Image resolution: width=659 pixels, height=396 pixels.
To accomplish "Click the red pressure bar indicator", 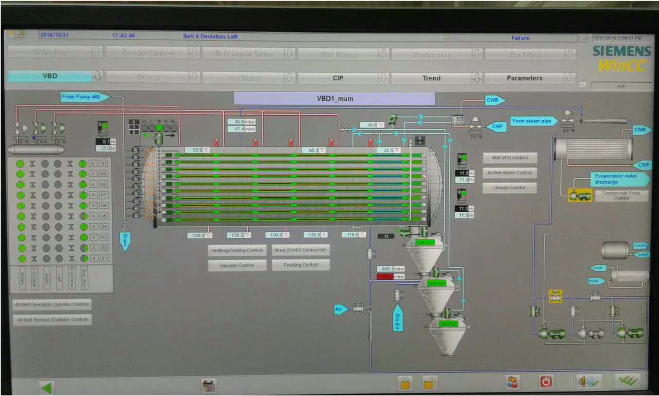I will 385,276.
